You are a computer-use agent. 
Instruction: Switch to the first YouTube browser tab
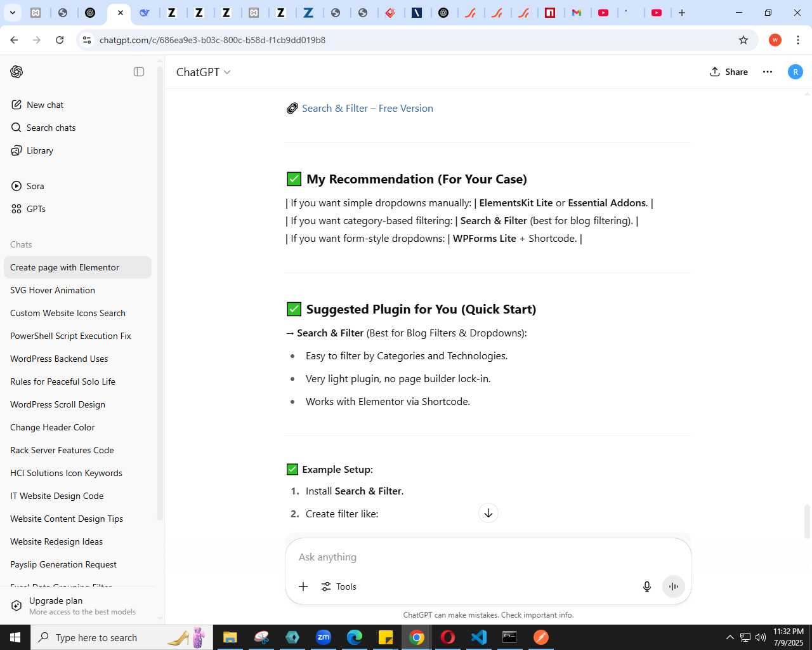pos(603,13)
